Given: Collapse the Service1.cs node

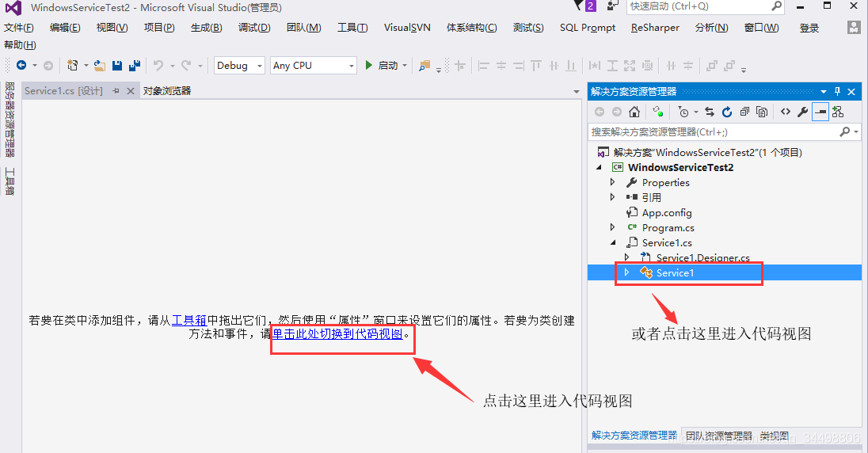Looking at the screenshot, I should pos(613,242).
